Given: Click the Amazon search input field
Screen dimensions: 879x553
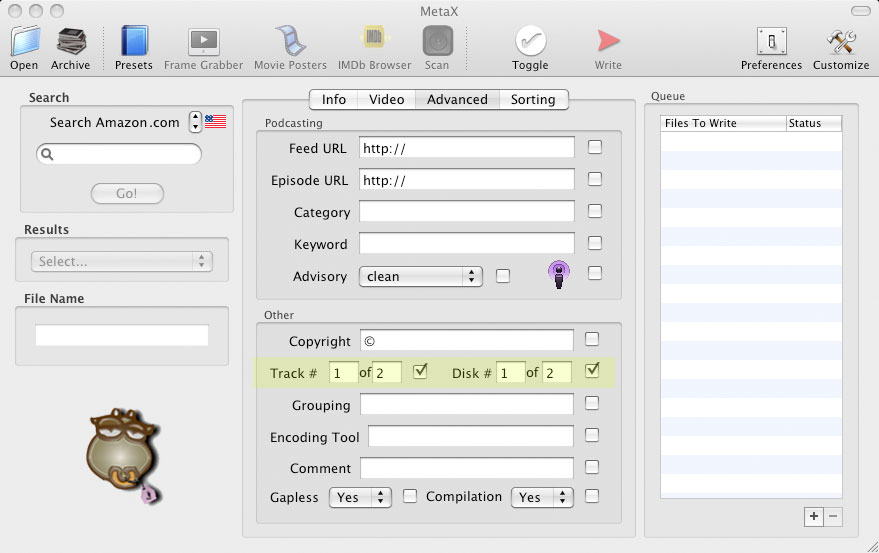Looking at the screenshot, I should point(119,154).
